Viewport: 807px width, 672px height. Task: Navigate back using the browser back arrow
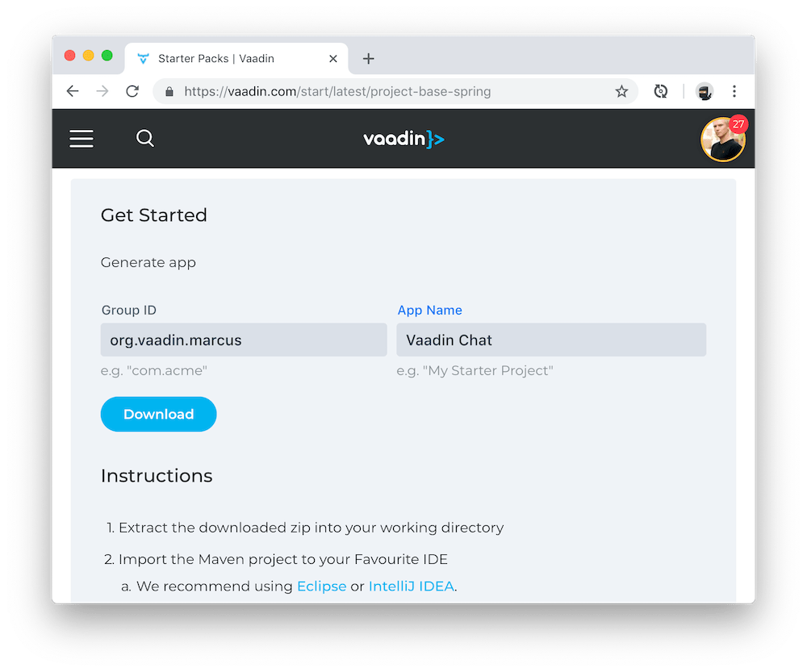(72, 91)
